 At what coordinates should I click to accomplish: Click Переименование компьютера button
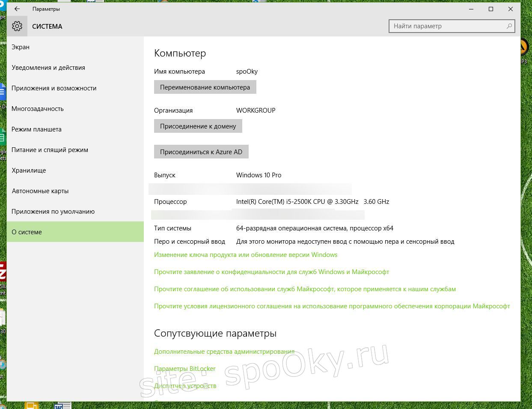205,87
